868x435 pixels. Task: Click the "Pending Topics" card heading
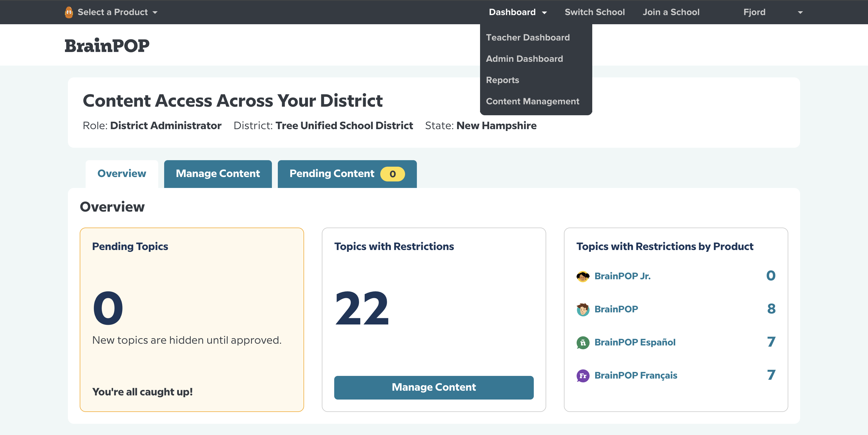(130, 246)
